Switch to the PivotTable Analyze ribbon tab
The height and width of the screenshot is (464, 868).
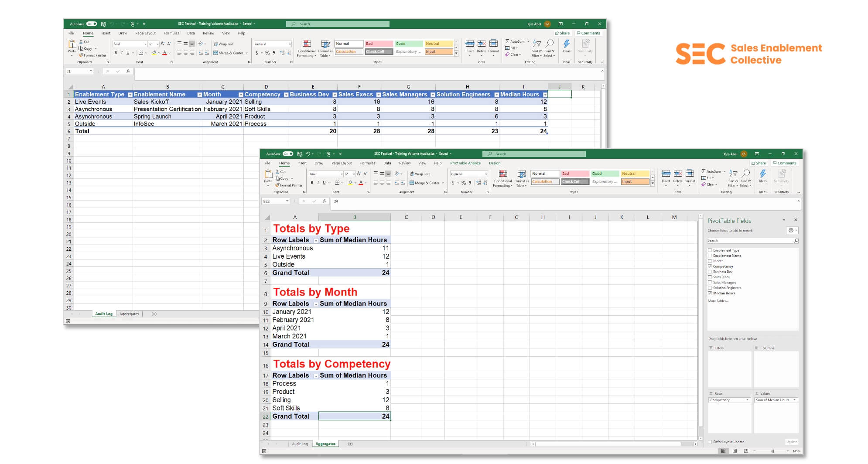coord(465,163)
